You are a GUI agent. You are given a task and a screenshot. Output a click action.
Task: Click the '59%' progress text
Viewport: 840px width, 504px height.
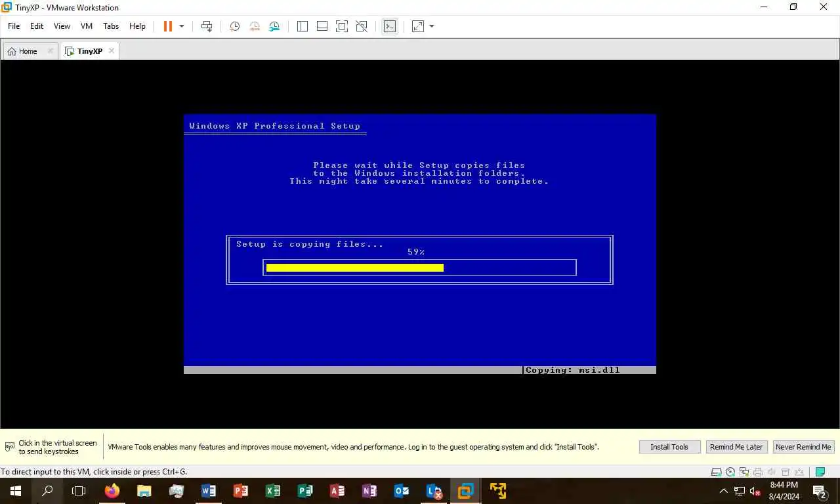pos(416,252)
